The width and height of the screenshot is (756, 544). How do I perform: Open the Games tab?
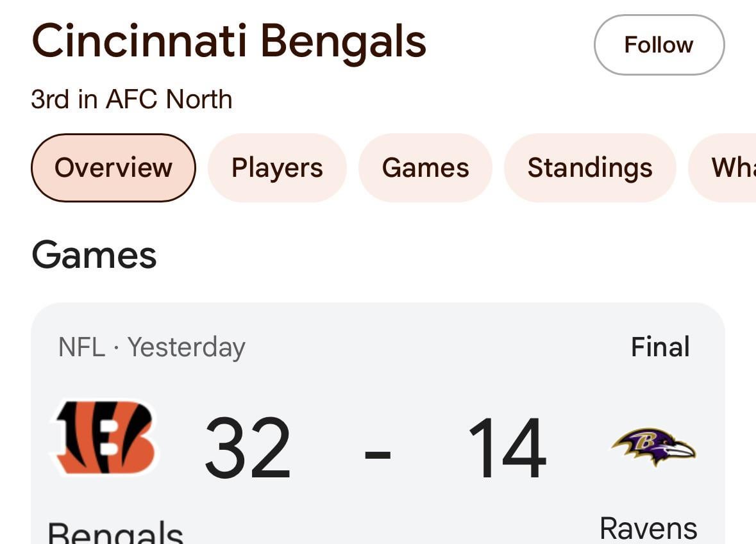click(x=425, y=168)
